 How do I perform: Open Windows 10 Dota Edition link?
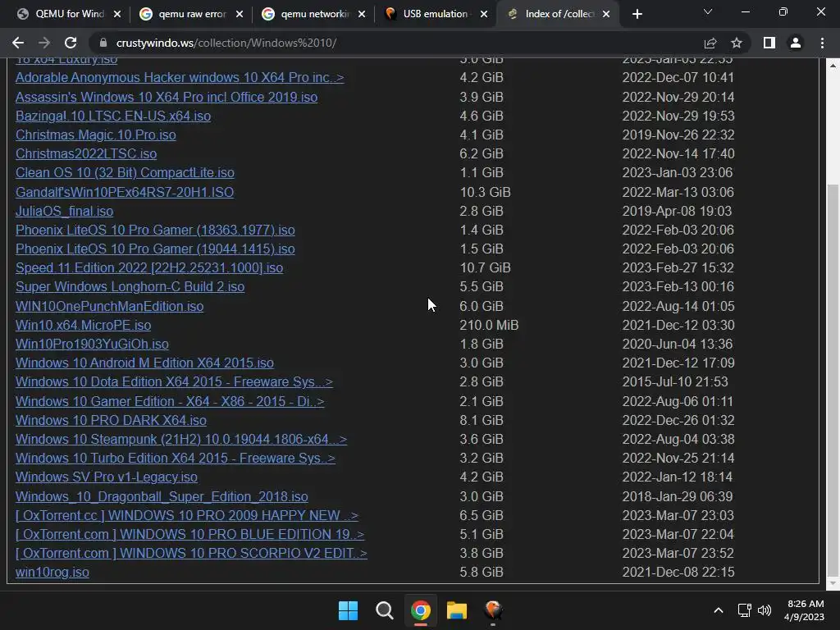click(174, 381)
